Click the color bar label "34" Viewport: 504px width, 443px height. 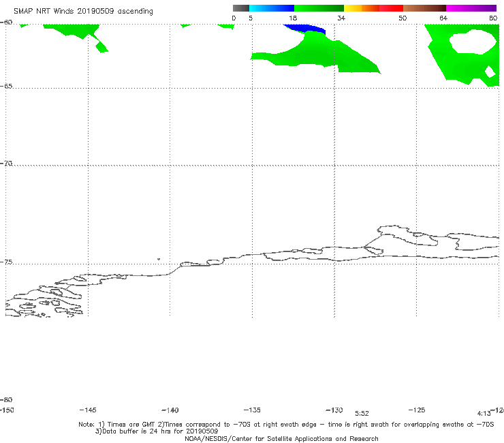pyautogui.click(x=341, y=18)
